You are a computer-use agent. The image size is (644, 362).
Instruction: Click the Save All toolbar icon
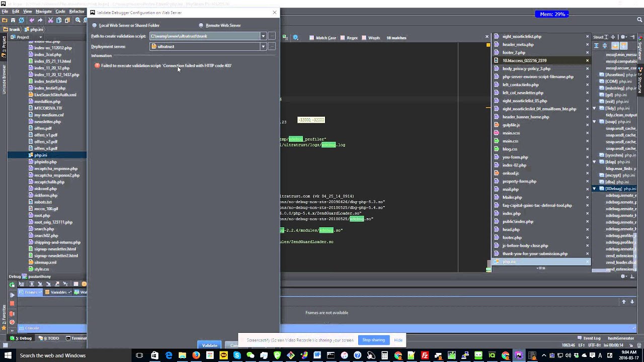coord(13,20)
